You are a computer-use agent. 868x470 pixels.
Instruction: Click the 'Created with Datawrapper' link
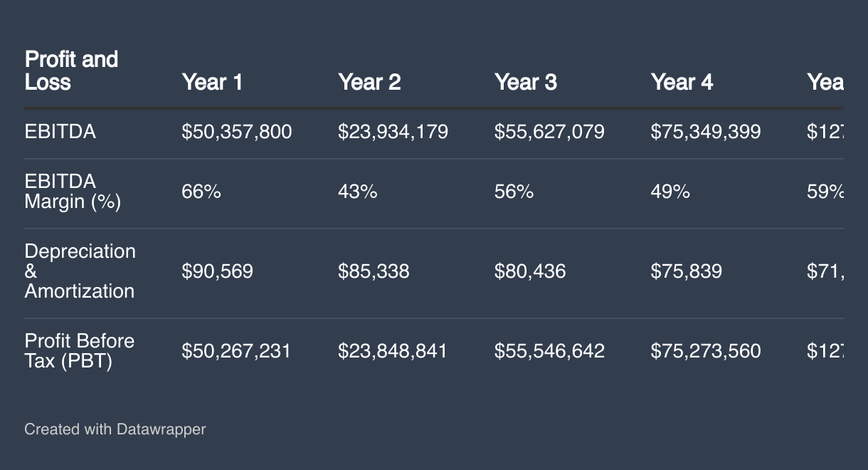pyautogui.click(x=115, y=429)
